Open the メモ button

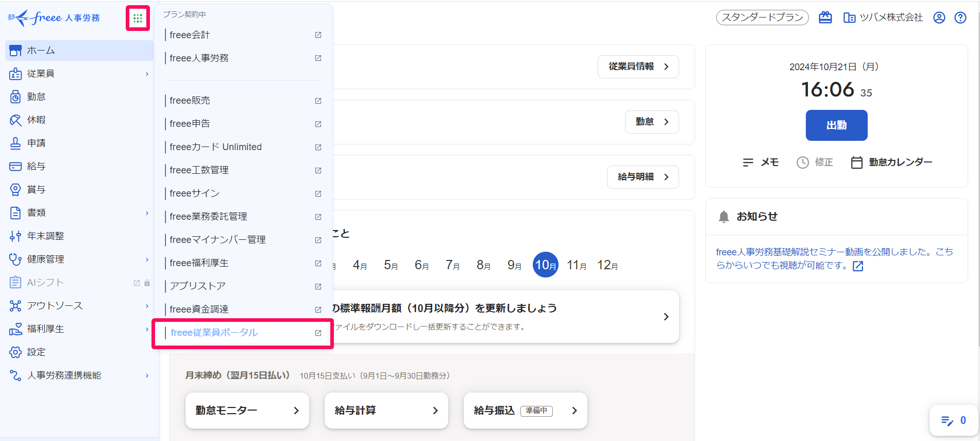(x=761, y=162)
